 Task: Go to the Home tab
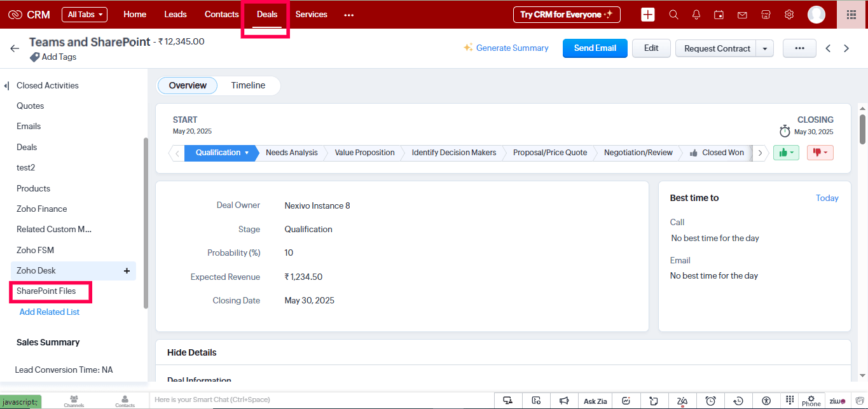[135, 14]
